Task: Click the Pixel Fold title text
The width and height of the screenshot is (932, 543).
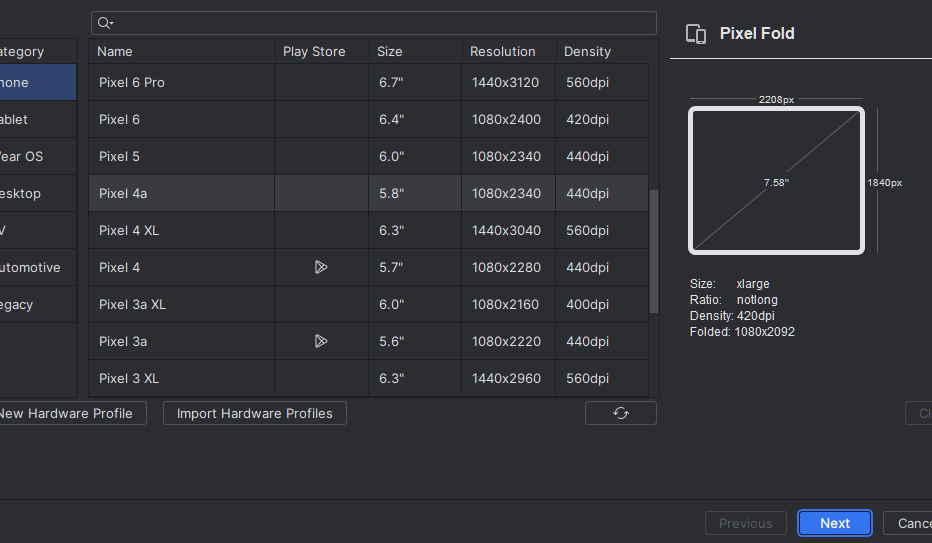Action: [x=757, y=33]
